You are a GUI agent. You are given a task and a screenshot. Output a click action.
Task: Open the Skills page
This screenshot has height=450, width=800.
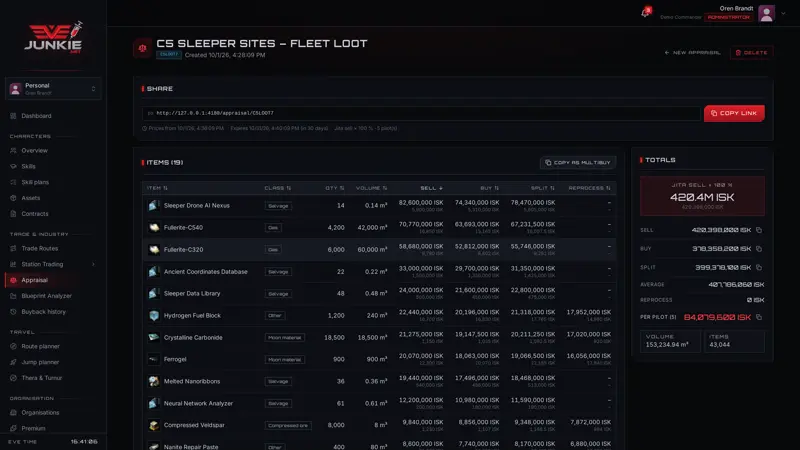[29, 166]
